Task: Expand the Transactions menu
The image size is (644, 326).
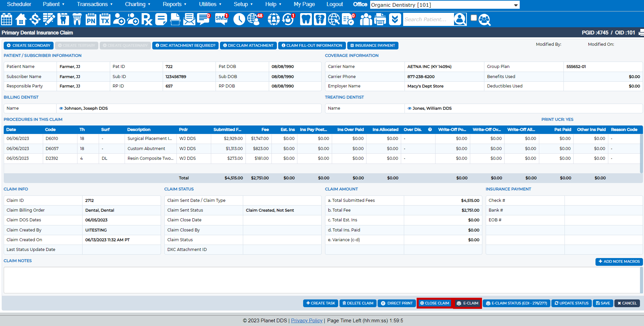Action: 95,4
